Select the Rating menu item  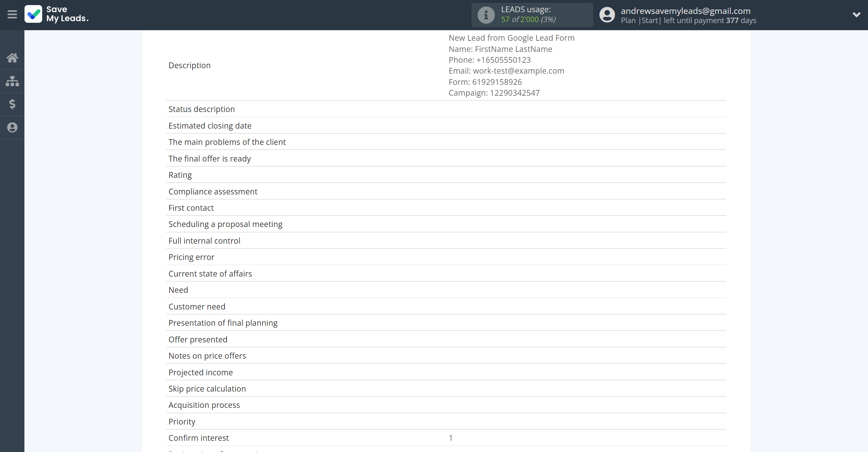180,175
